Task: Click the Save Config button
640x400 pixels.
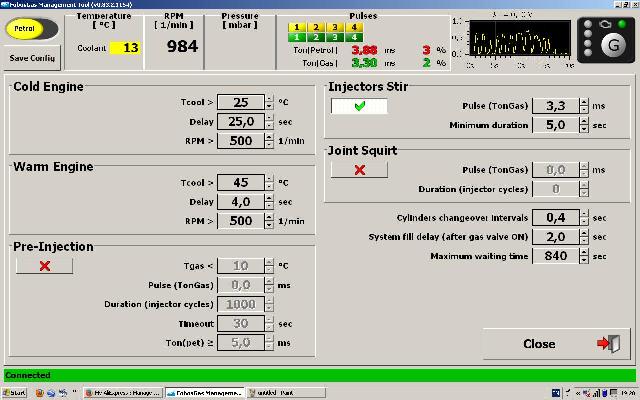Action: [x=33, y=58]
